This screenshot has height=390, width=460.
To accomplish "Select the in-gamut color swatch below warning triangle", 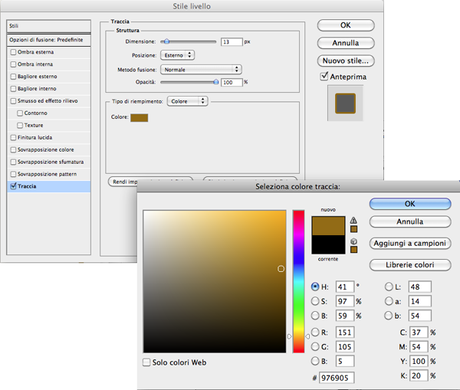I will (354, 229).
